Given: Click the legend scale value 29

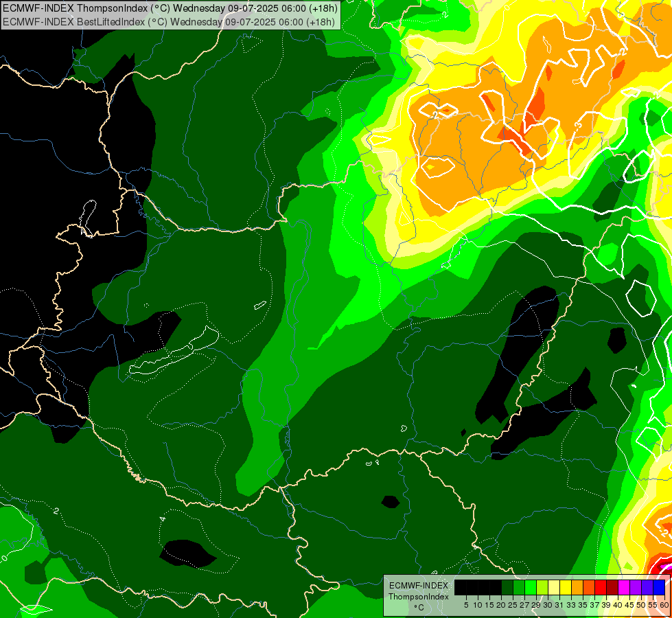Looking at the screenshot, I should pos(536,605).
